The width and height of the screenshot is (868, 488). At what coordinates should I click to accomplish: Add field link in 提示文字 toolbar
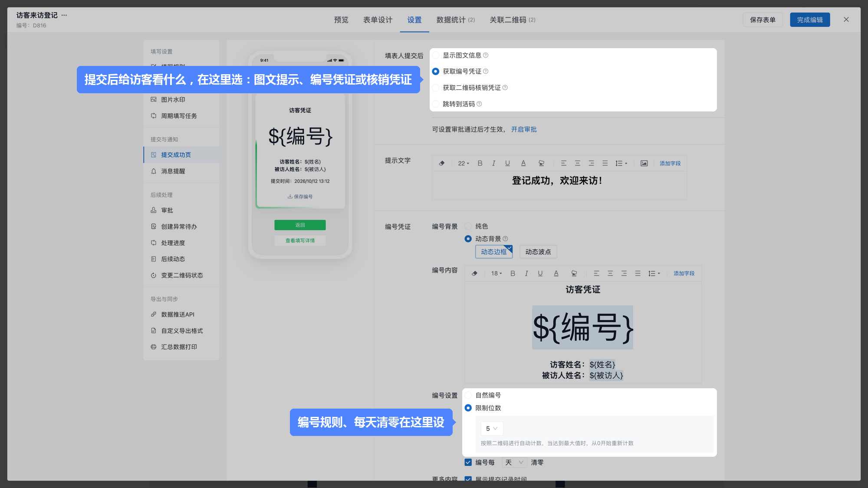670,163
